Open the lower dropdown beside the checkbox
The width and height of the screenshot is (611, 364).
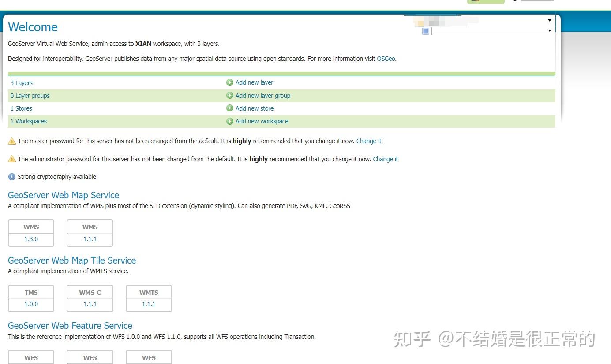point(549,31)
